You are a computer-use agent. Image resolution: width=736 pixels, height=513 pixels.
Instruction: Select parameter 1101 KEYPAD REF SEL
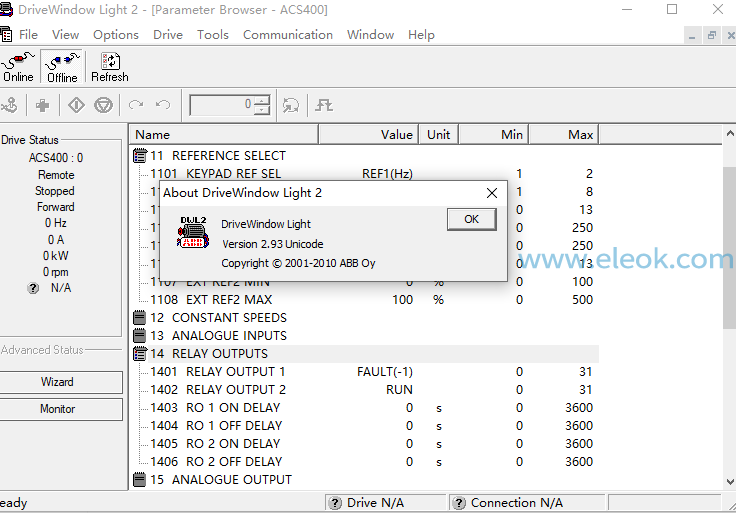click(215, 174)
